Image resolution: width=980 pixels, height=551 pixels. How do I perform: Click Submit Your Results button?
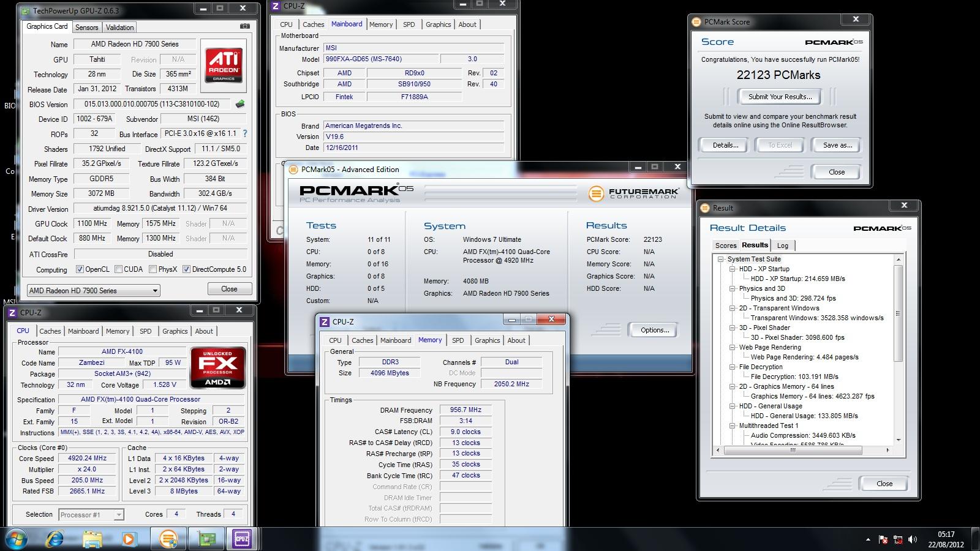pyautogui.click(x=780, y=97)
